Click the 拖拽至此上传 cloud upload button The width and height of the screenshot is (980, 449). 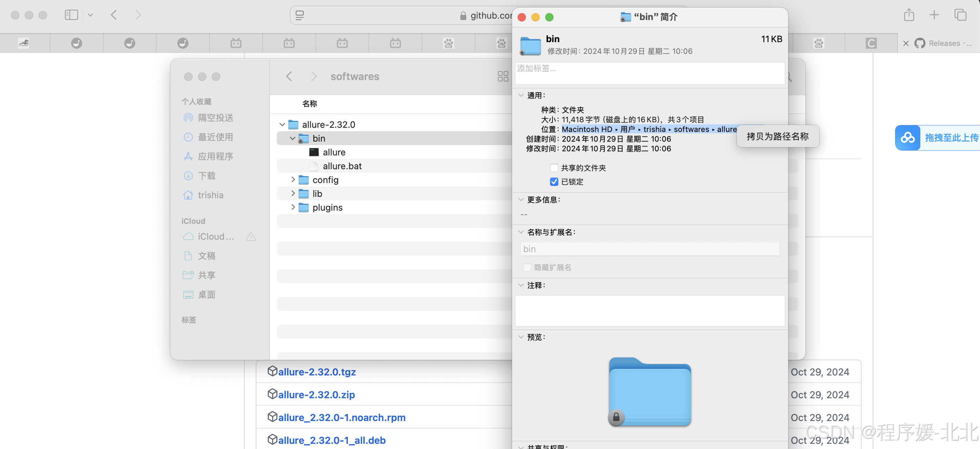tap(938, 138)
